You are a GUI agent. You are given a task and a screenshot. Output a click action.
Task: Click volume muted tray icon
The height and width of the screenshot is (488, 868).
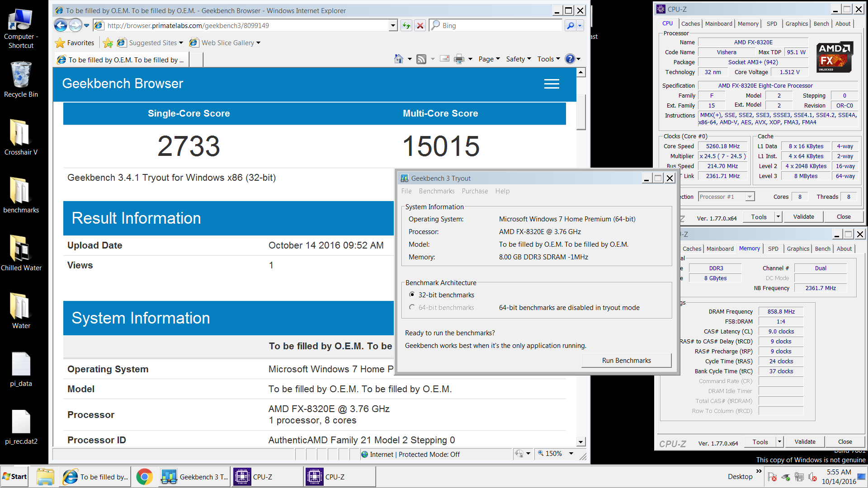(x=812, y=477)
